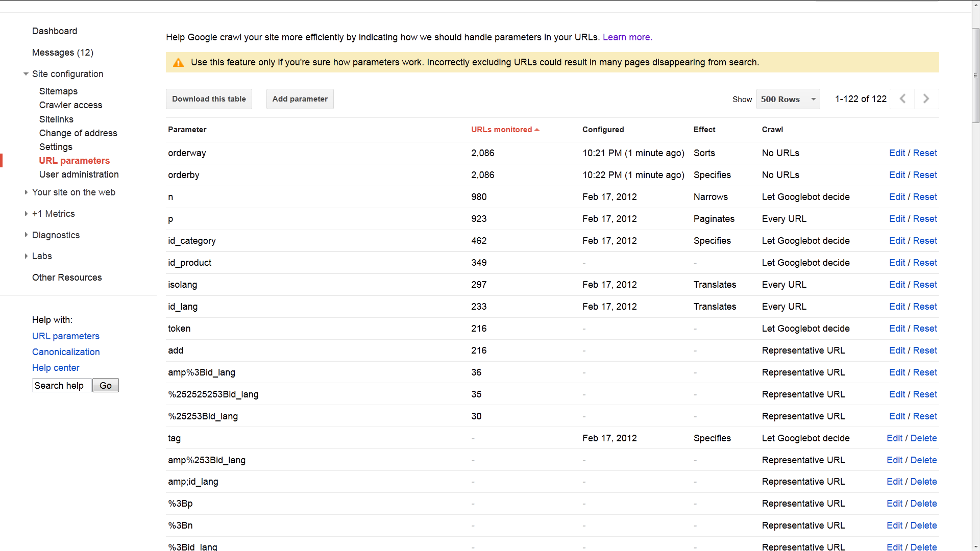980x551 pixels.
Task: Delete the tag parameter
Action: point(923,438)
